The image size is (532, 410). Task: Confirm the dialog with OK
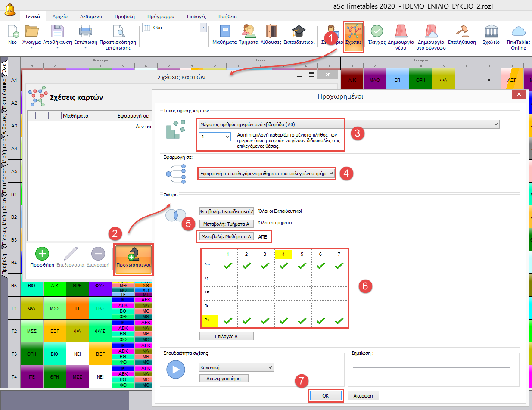(326, 395)
